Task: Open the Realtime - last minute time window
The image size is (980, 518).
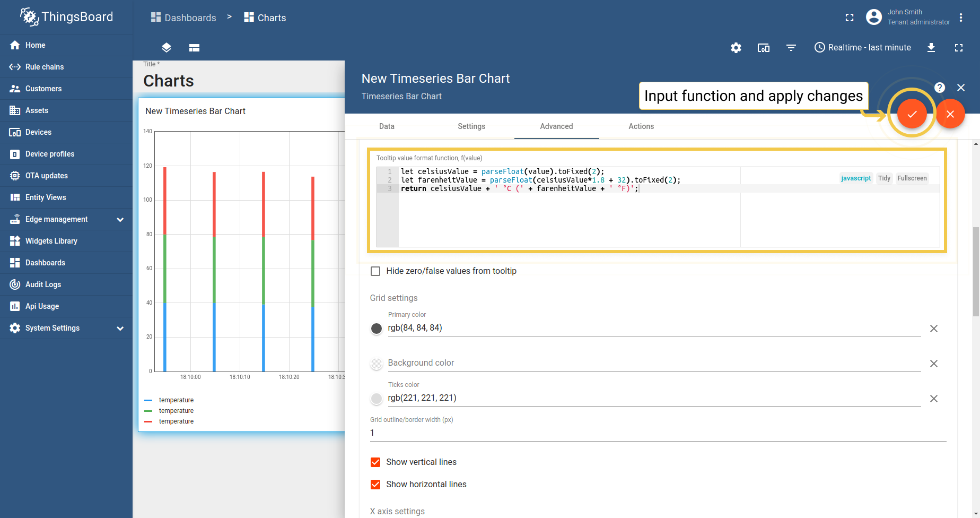Action: tap(863, 48)
